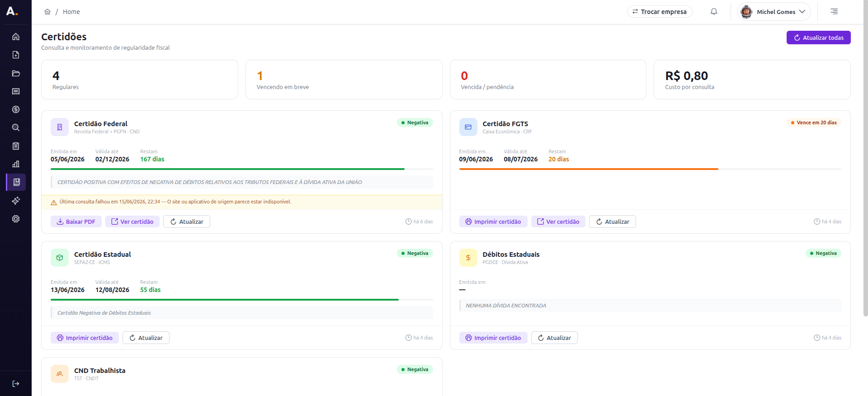This screenshot has width=868, height=396.
Task: Select the active Certidões sidebar item
Action: tap(16, 182)
